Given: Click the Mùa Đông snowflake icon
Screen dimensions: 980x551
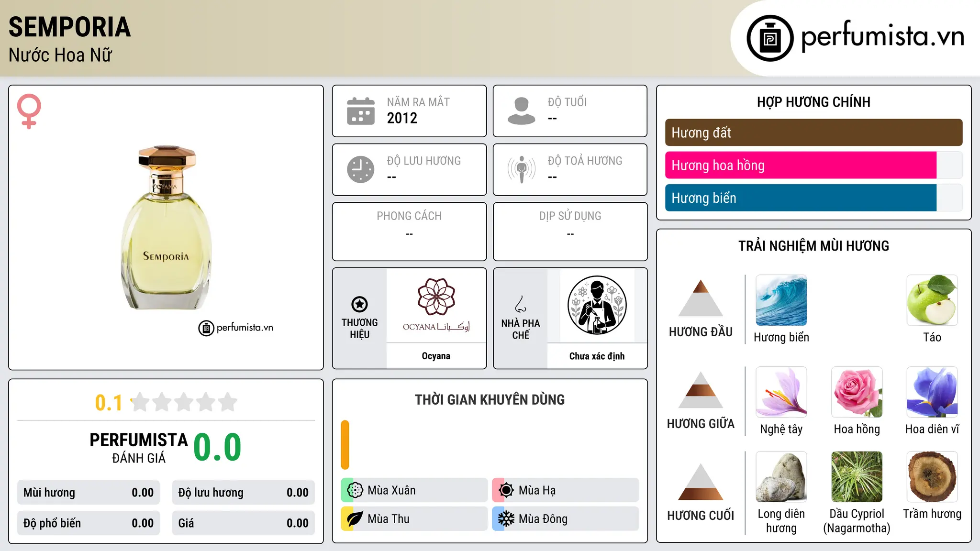Looking at the screenshot, I should pos(506,519).
